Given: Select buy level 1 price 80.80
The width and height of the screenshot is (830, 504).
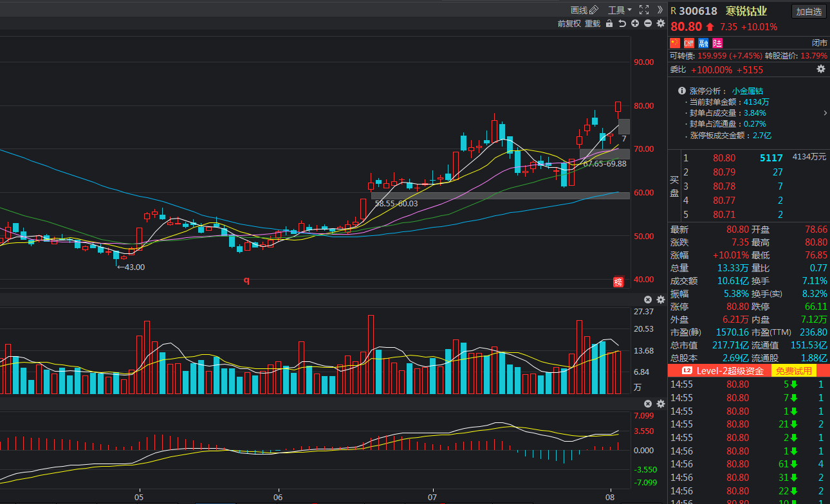Looking at the screenshot, I should pos(724,158).
